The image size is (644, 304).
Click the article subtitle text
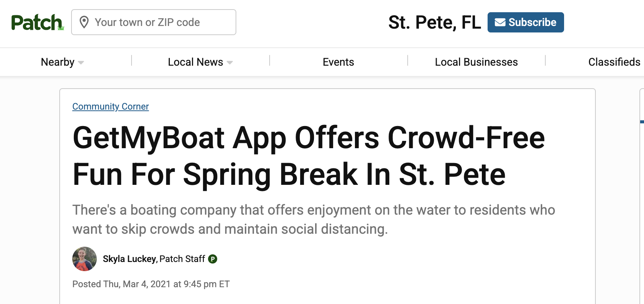pyautogui.click(x=314, y=219)
